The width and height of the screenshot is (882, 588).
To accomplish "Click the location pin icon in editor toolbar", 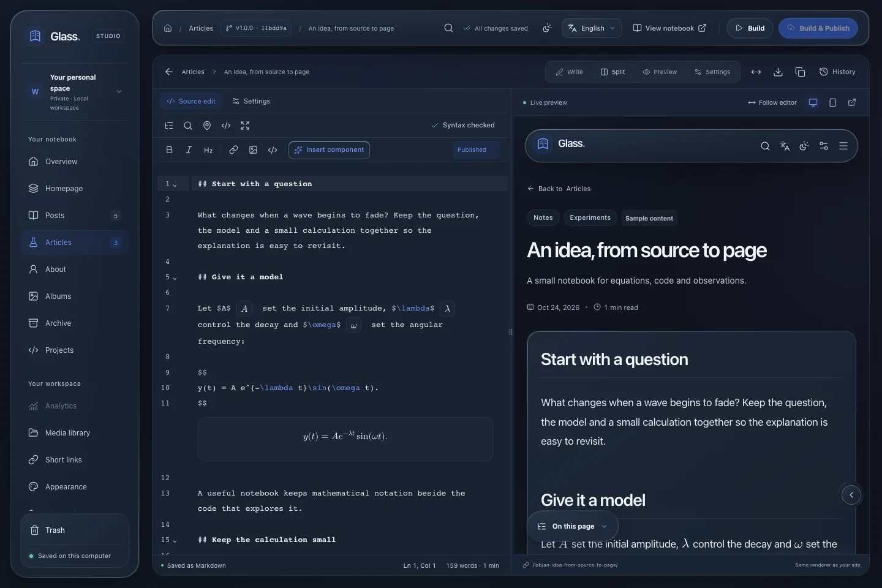I will 207,126.
